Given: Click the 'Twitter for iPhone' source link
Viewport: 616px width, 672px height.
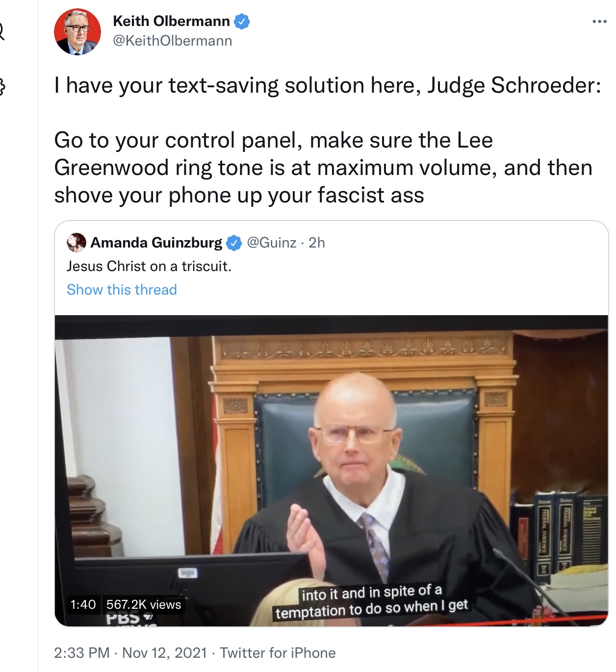Looking at the screenshot, I should [x=278, y=653].
